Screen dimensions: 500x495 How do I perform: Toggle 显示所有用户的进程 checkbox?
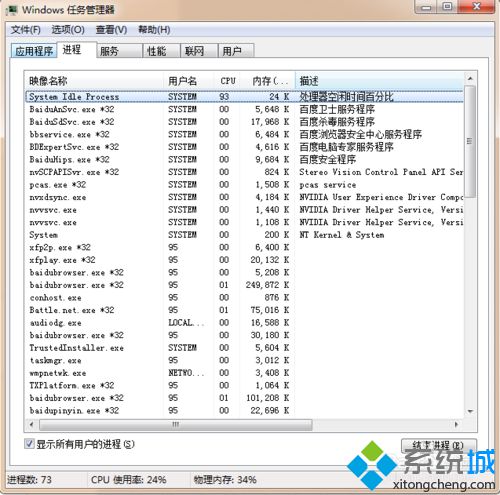tap(29, 444)
